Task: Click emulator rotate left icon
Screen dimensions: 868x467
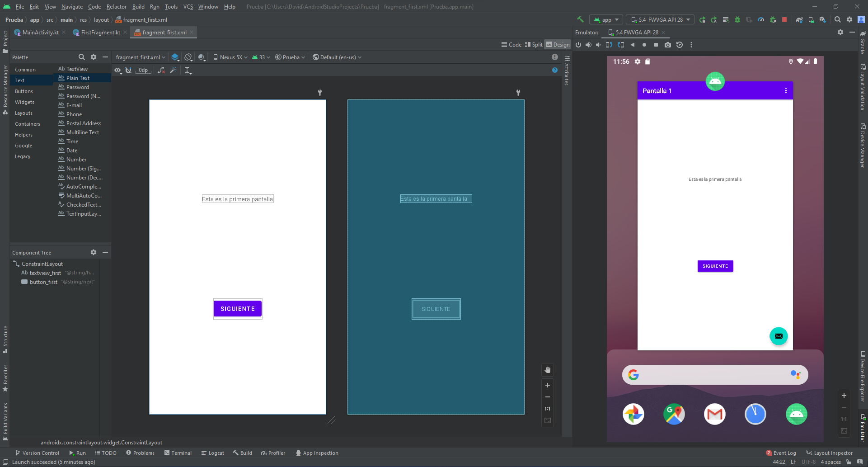Action: tap(609, 45)
